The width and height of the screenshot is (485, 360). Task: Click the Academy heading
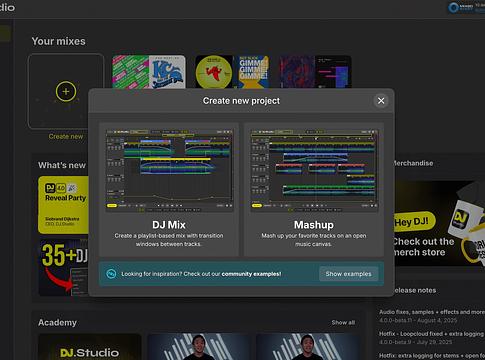click(57, 322)
